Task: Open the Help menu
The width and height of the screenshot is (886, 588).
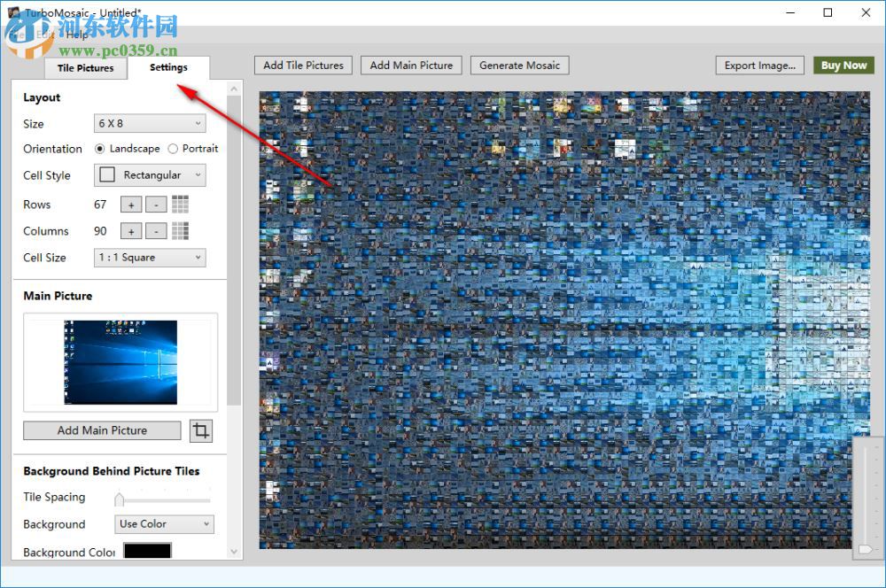Action: coord(77,35)
